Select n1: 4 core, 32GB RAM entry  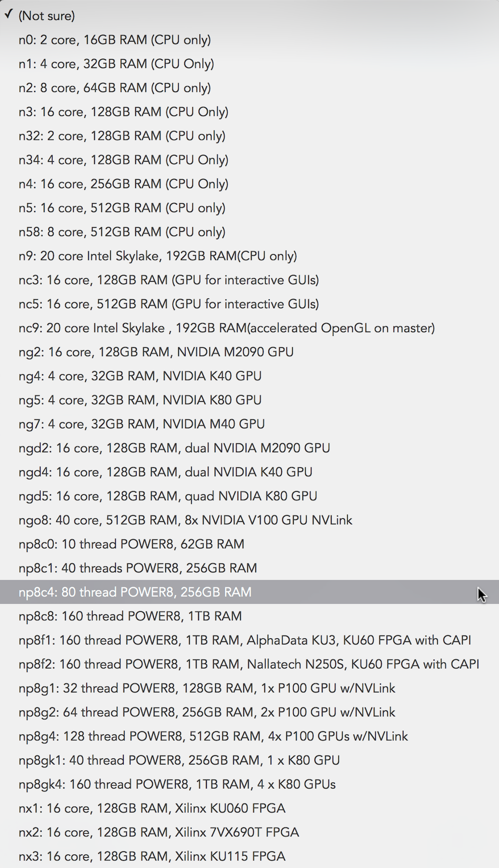point(249,63)
